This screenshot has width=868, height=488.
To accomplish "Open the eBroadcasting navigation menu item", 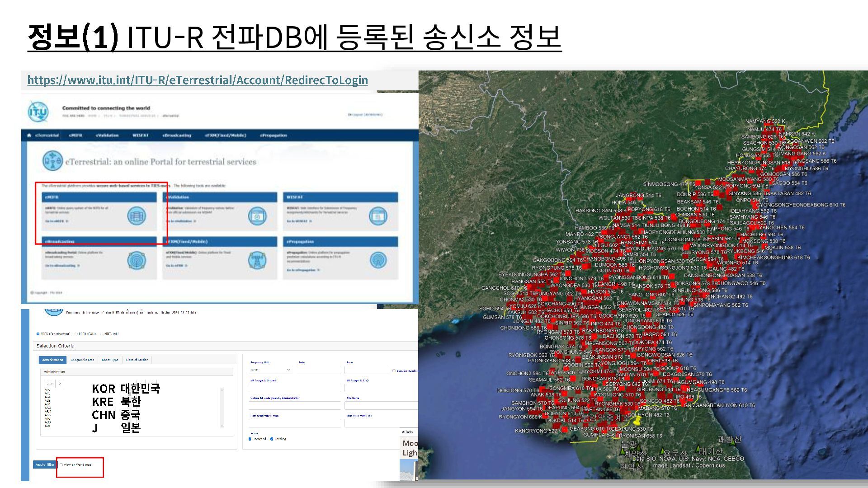I will 177,135.
